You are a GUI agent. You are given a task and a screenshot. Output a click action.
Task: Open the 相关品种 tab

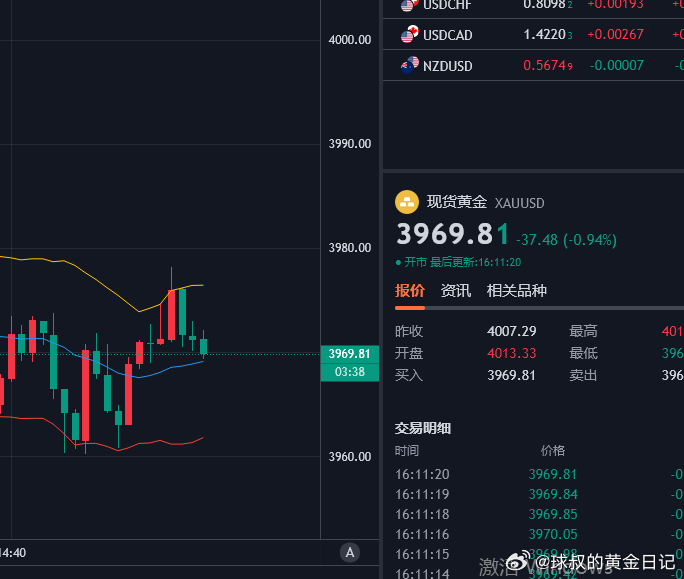[516, 291]
